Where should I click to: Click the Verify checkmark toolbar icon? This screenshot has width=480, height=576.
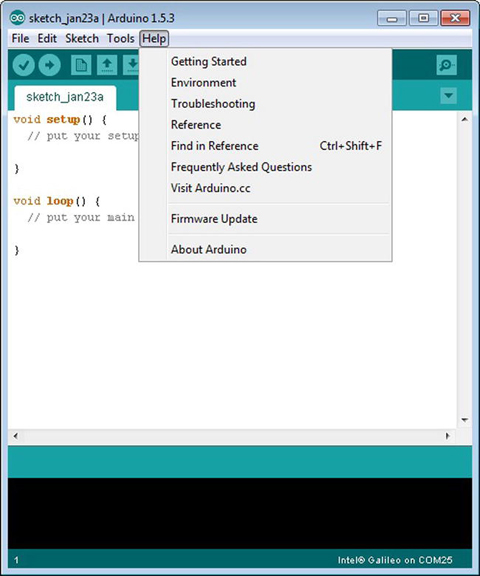click(x=24, y=65)
